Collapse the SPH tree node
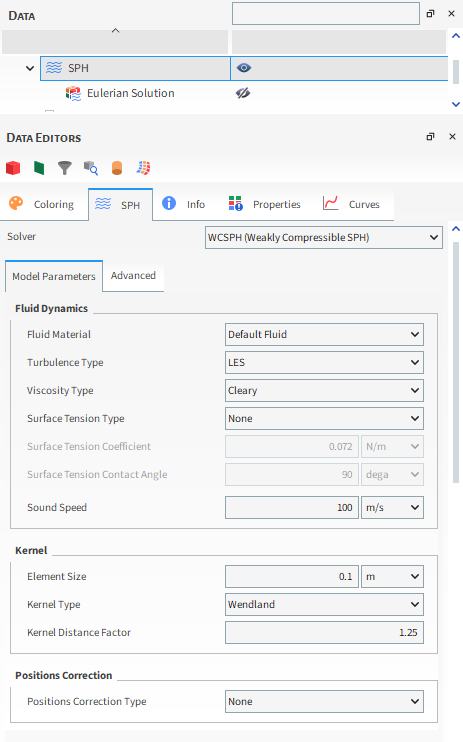The image size is (463, 742). pyautogui.click(x=30, y=68)
